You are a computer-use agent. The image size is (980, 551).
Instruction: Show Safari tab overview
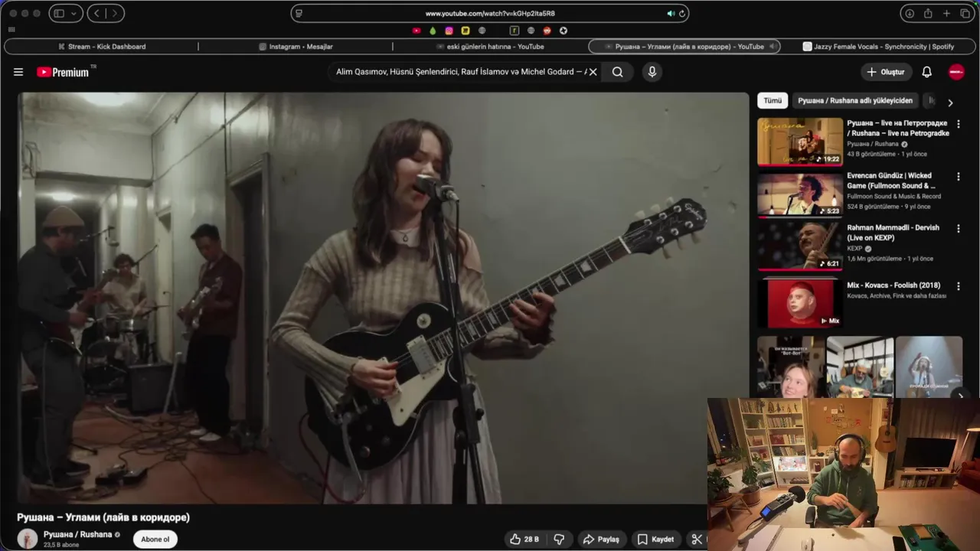tap(965, 13)
